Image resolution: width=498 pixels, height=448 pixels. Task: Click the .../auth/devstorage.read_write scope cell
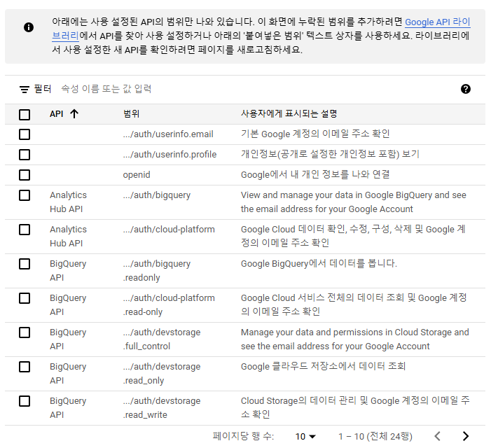tap(162, 408)
